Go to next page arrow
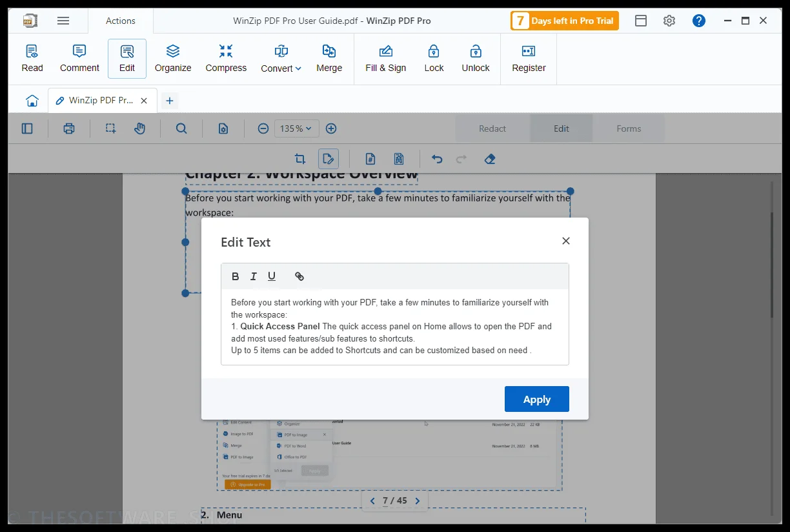 coord(418,501)
